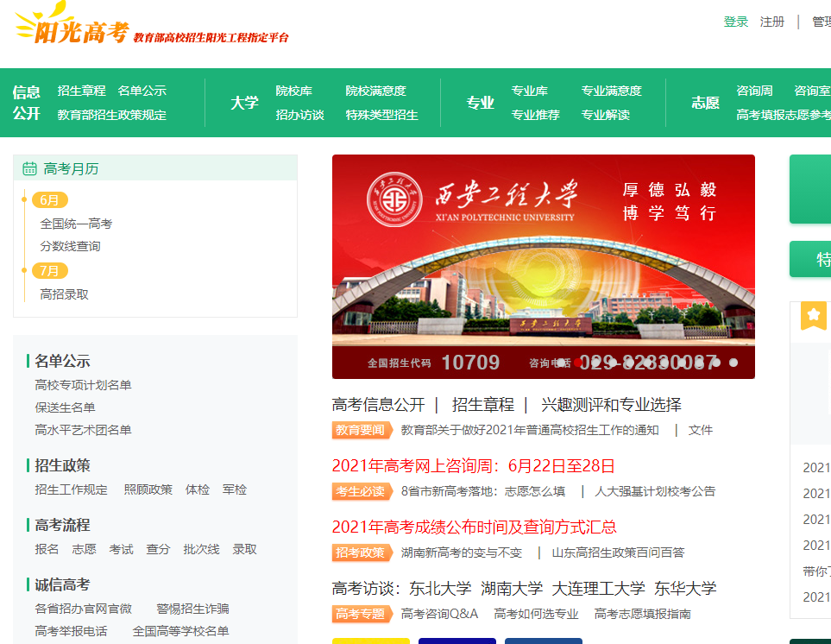Go to 名单公示 in the green navigation
The height and width of the screenshot is (644, 831).
tap(142, 91)
